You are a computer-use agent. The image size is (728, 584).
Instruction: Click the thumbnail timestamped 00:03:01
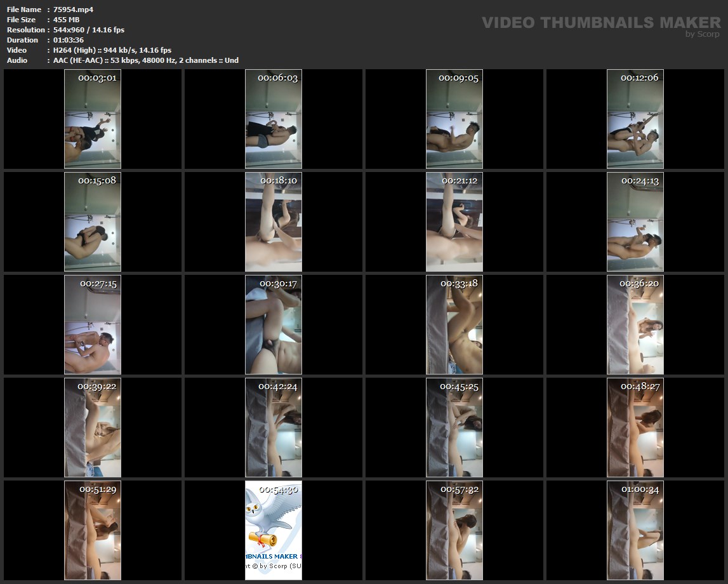click(92, 119)
